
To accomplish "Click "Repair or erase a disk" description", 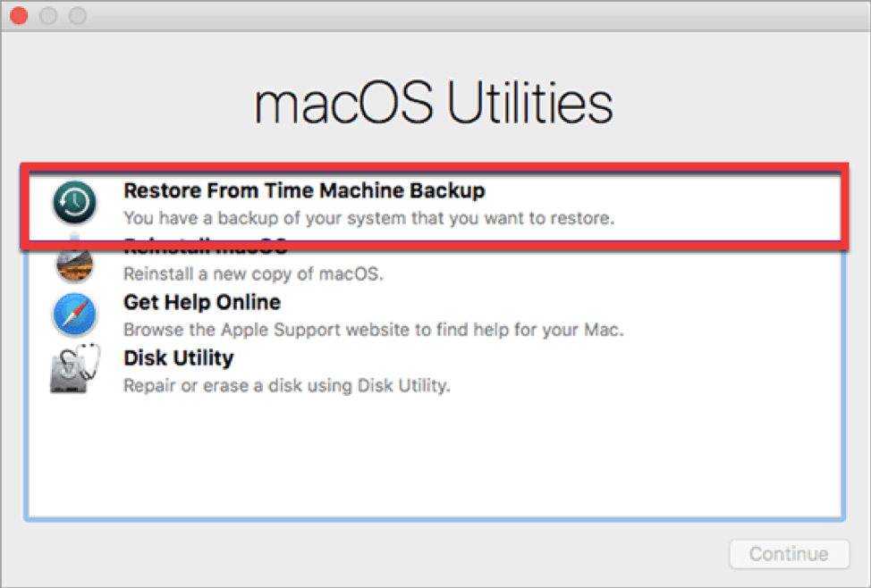I will 286,386.
